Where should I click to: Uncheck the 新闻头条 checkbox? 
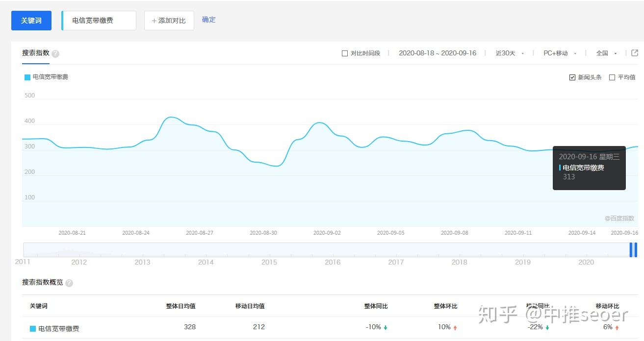[572, 77]
